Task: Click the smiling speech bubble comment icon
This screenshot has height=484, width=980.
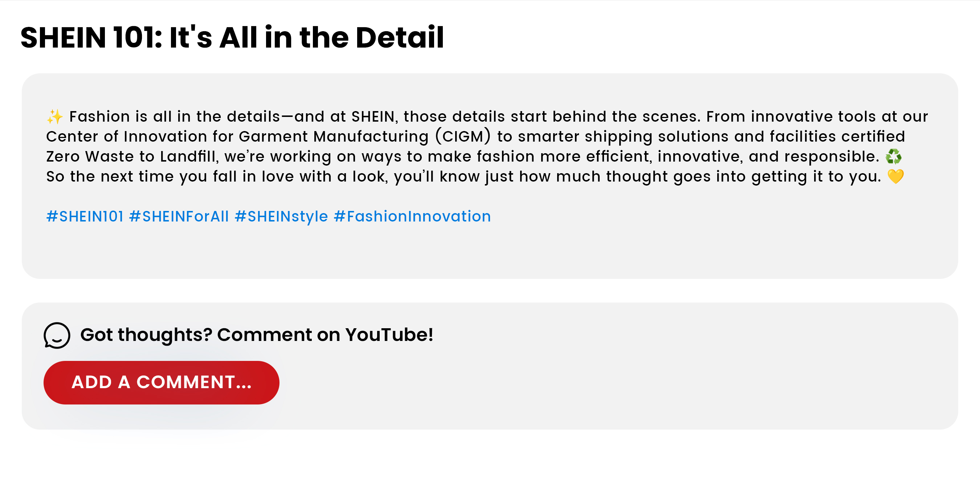Action: [57, 335]
